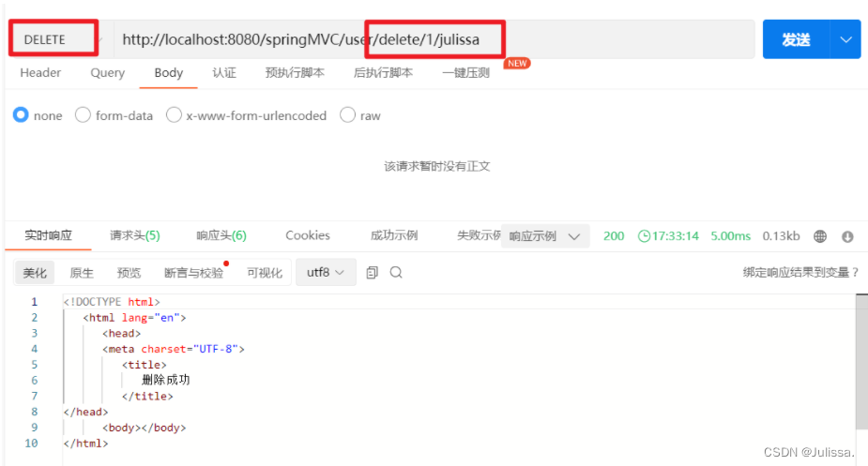Viewport: 868px width, 466px height.
Task: Select the Body tab
Action: pyautogui.click(x=168, y=72)
